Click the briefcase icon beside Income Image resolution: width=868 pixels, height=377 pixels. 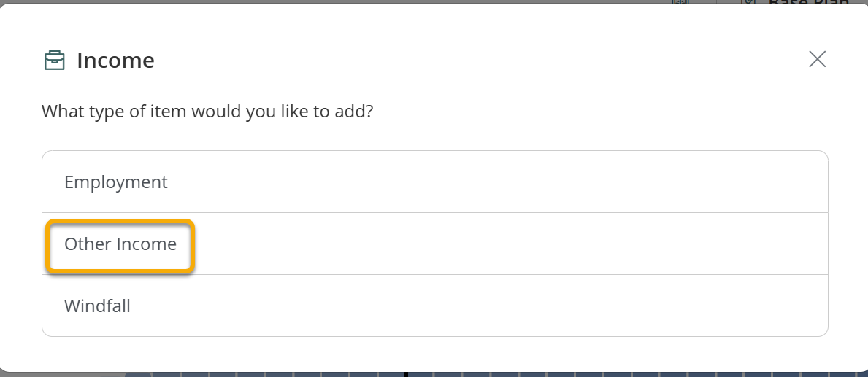click(x=55, y=61)
